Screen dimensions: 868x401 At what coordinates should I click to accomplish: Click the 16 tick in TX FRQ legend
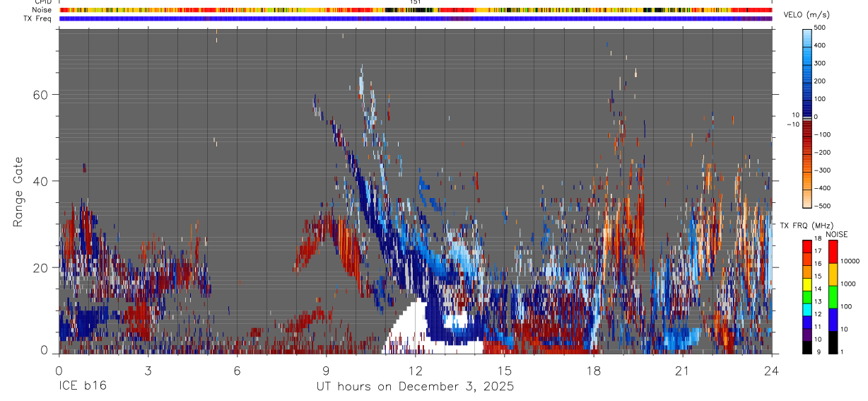coord(818,264)
